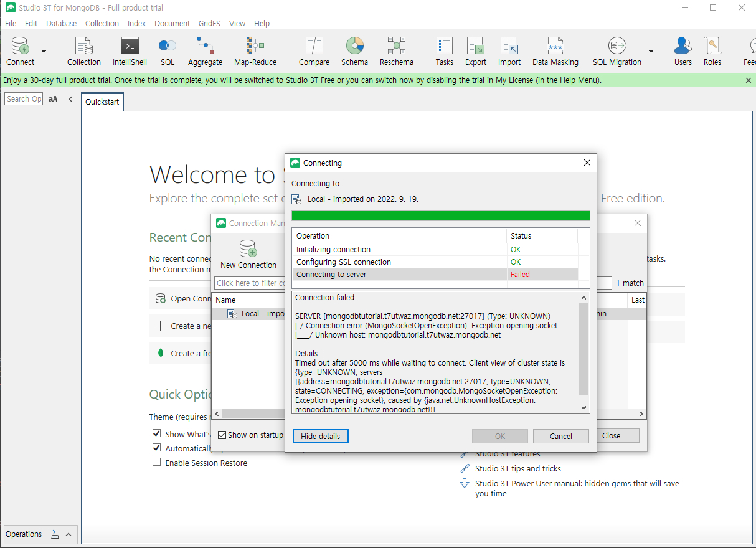Screen dimensions: 756x548
Task: Open the Map-Reduce tool
Action: (x=255, y=51)
